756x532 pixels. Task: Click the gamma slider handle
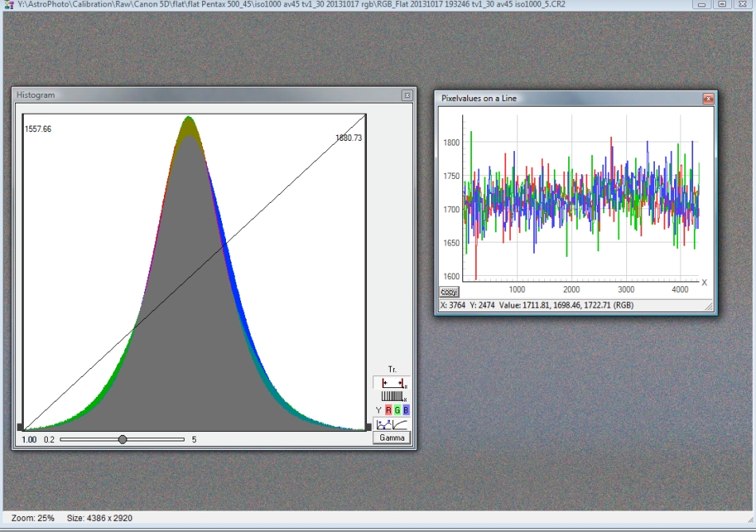(123, 439)
